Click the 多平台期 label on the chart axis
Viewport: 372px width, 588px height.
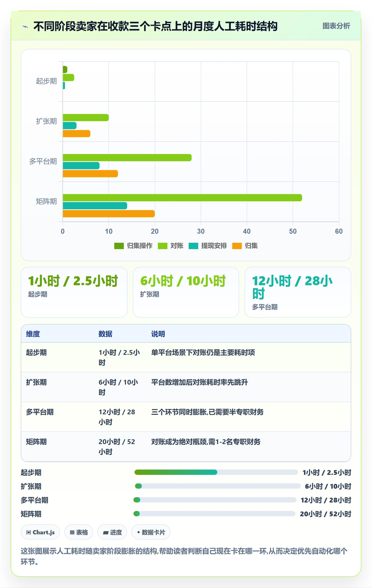pos(43,161)
